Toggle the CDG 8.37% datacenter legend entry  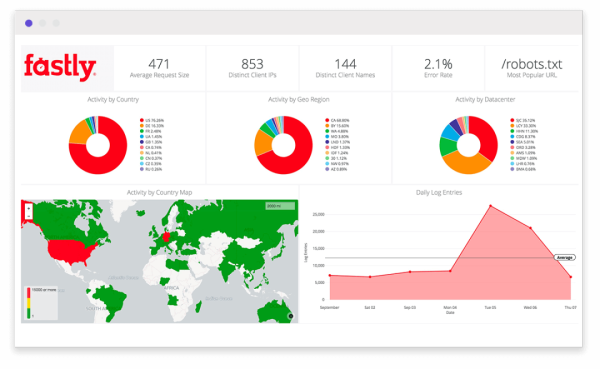point(523,136)
